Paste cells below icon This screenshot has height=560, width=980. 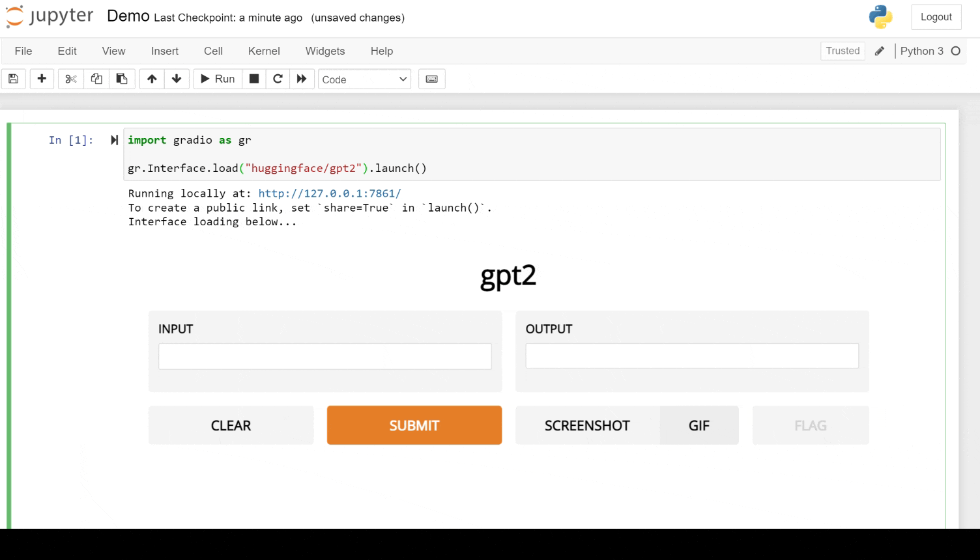click(x=122, y=79)
